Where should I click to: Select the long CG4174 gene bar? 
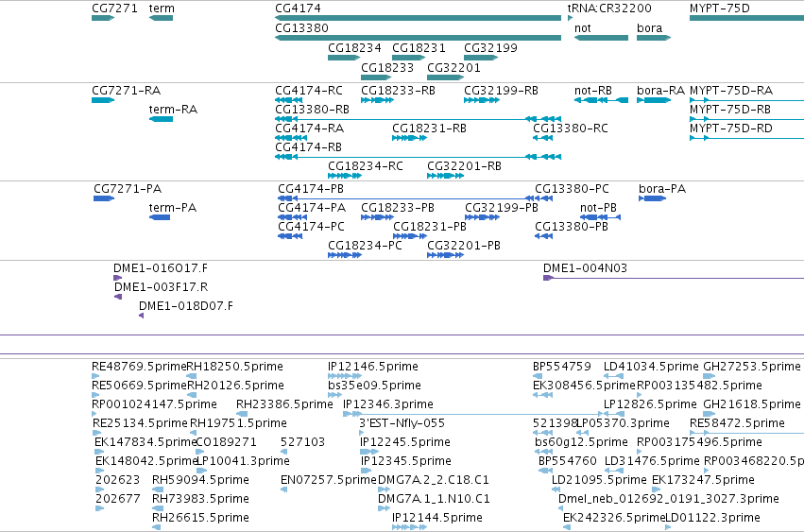point(418,18)
